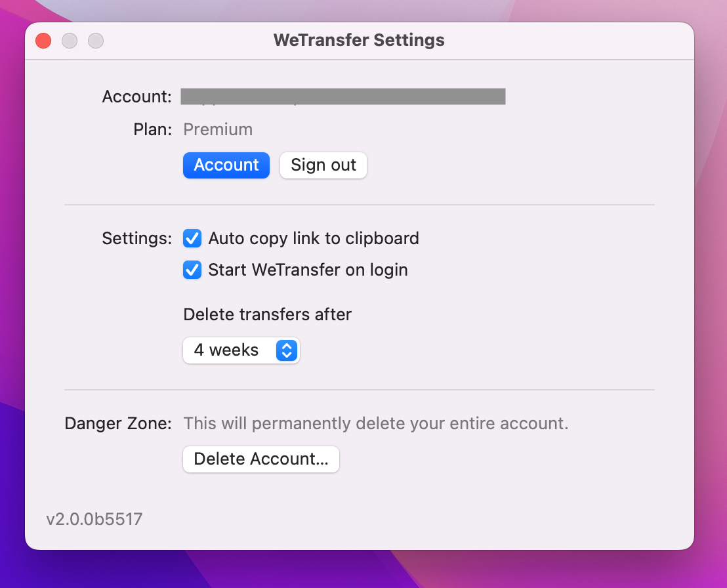The height and width of the screenshot is (588, 727).
Task: Open the Account page button
Action: pos(226,165)
